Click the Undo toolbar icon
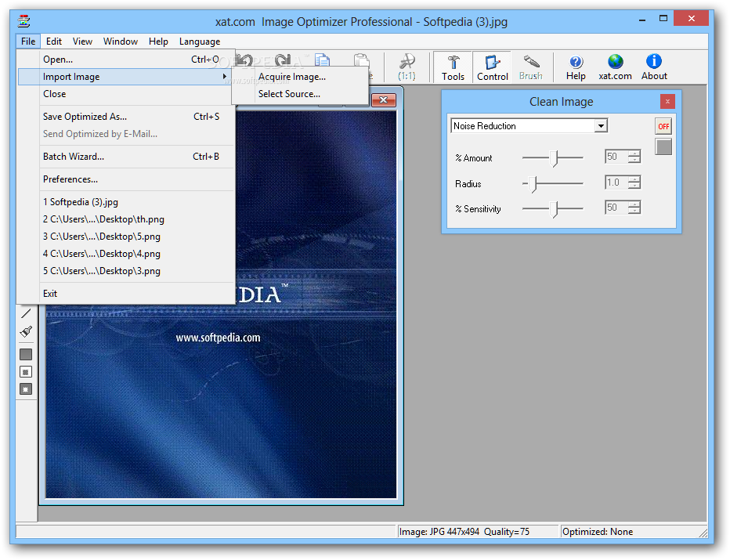 [245, 60]
